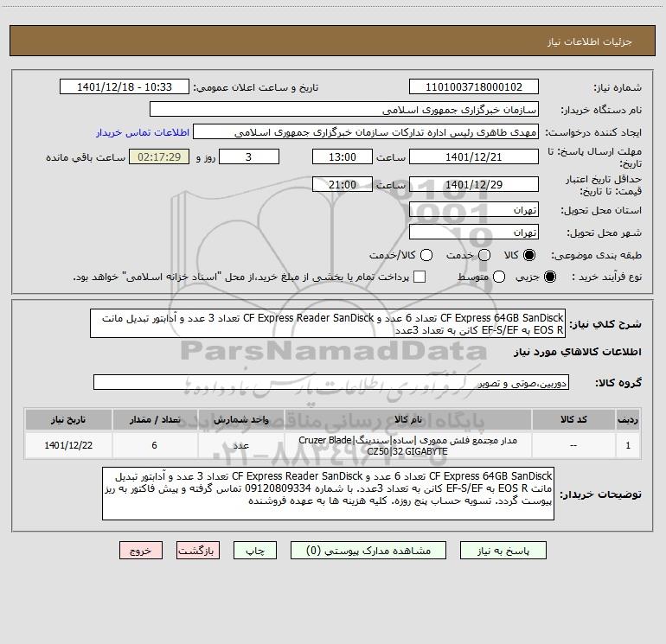Click the تعداد / مقدار column header

[x=155, y=420]
